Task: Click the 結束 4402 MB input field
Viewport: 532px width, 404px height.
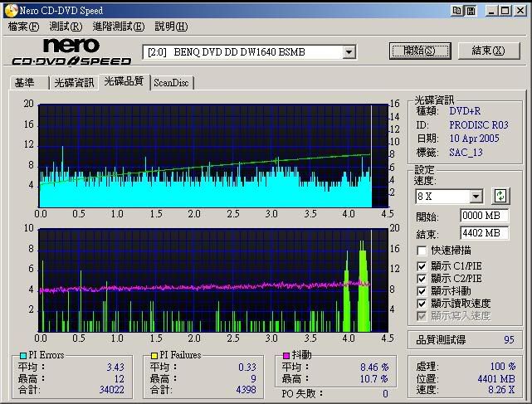Action: tap(484, 233)
